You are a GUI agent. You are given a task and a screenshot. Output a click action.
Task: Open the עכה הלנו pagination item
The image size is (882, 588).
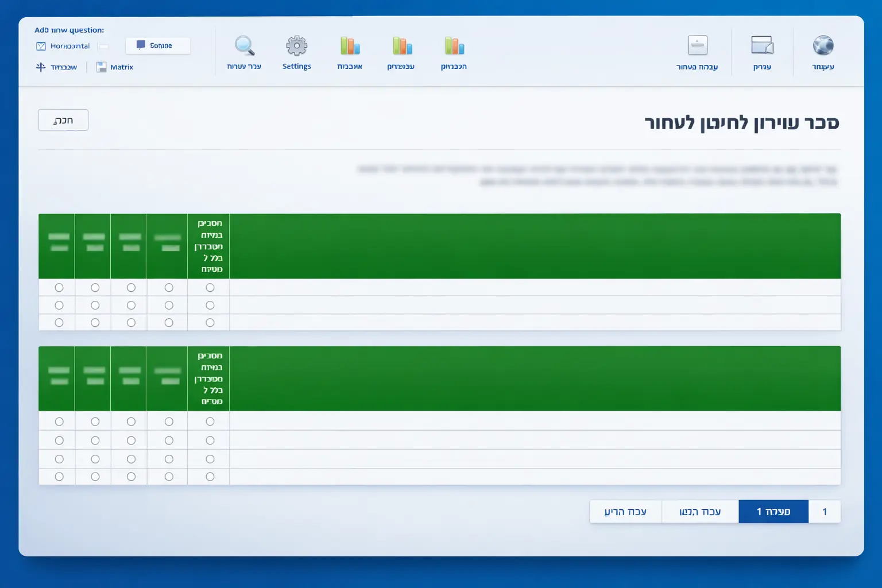coord(700,511)
